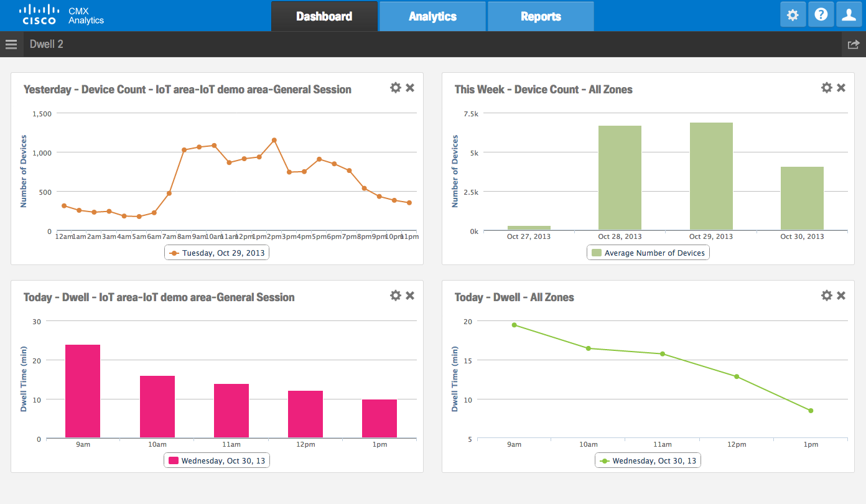Switch to the Analytics tab

[432, 17]
